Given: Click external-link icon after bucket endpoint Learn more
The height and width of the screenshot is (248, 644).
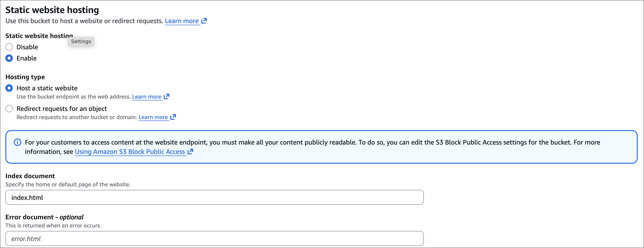Looking at the screenshot, I should click(167, 96).
